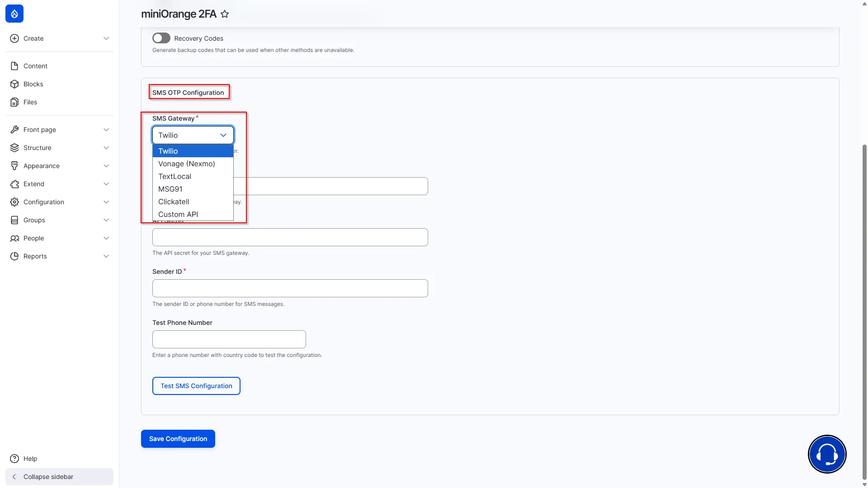Click the Reports pie chart icon
868x488 pixels.
click(x=14, y=256)
